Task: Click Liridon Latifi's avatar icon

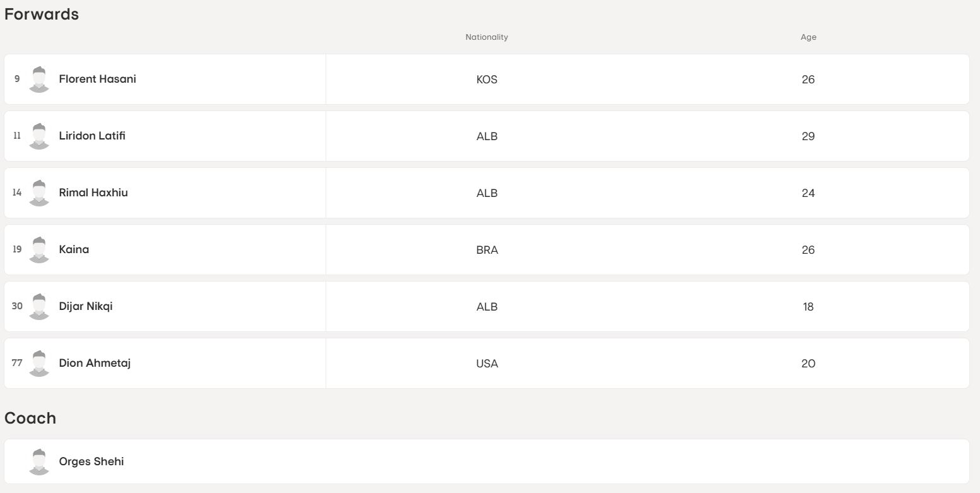Action: tap(39, 136)
